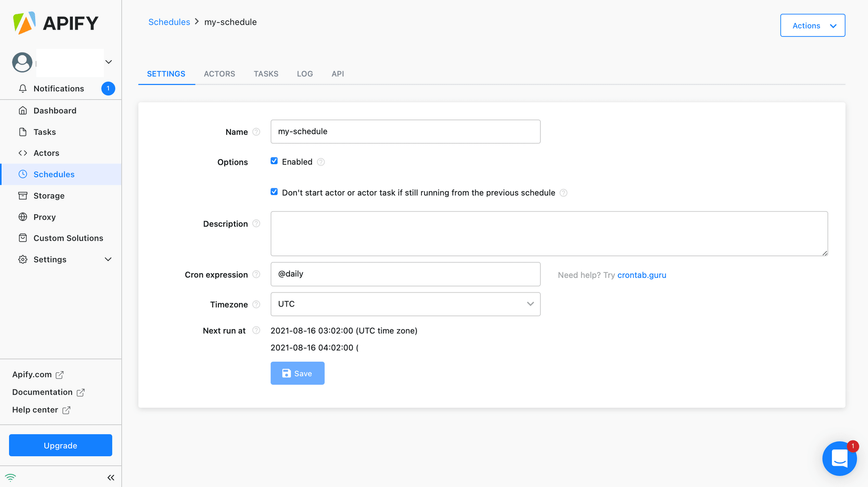
Task: Expand the Settings submenu chevron
Action: (x=108, y=259)
